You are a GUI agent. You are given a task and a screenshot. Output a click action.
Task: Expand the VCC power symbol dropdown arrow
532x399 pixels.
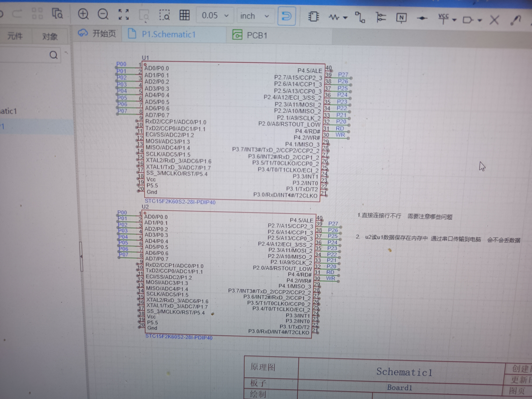(x=454, y=20)
